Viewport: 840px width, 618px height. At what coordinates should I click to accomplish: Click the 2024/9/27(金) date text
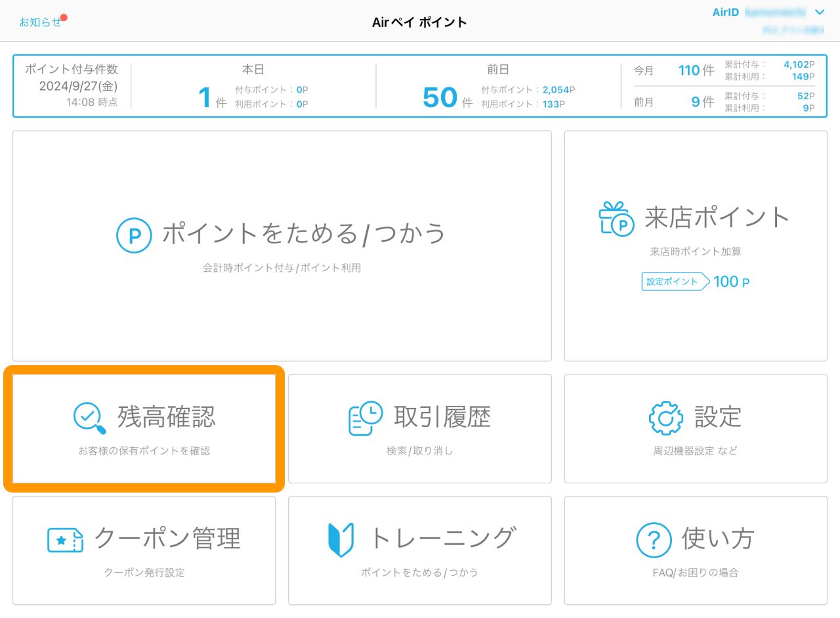pyautogui.click(x=78, y=86)
